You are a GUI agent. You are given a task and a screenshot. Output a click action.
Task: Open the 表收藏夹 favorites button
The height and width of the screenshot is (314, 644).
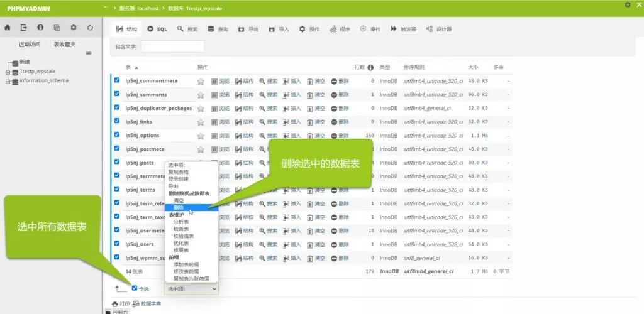click(65, 44)
